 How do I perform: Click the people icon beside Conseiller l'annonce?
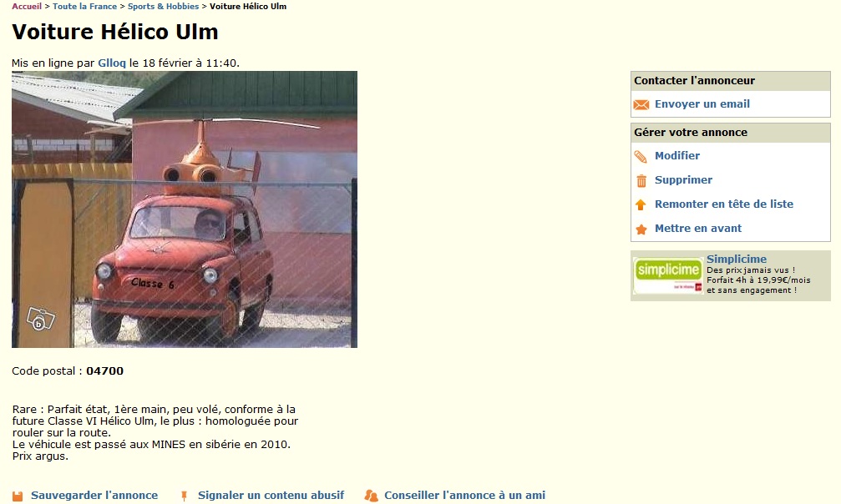pyautogui.click(x=371, y=496)
